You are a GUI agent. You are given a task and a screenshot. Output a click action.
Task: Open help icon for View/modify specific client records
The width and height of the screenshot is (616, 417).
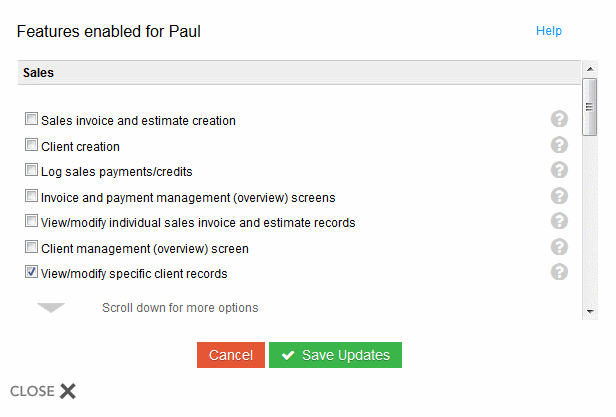coord(560,272)
